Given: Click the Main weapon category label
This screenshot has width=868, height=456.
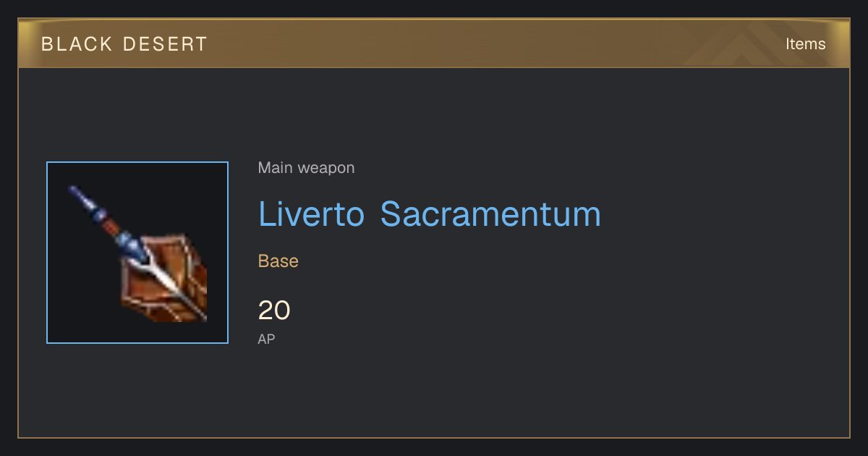Looking at the screenshot, I should 306,168.
